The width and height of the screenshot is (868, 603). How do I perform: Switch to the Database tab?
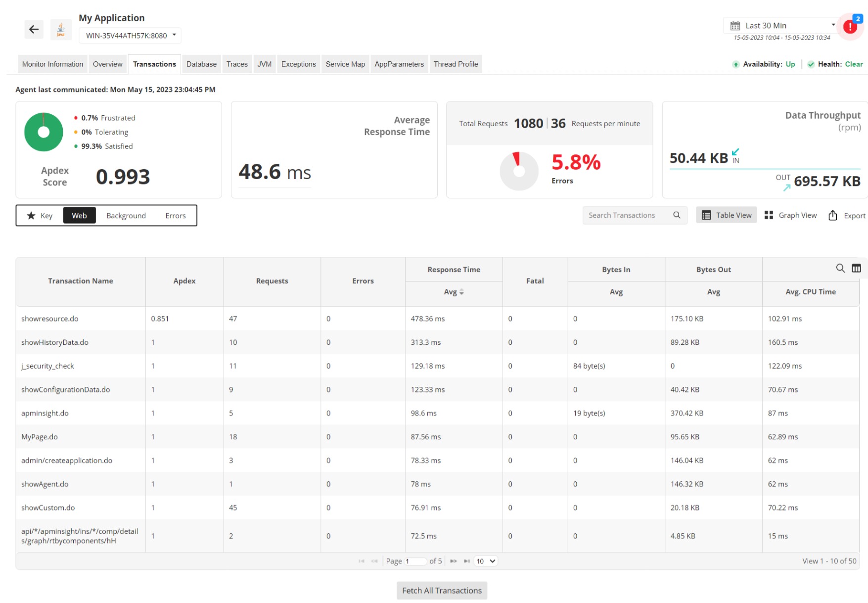201,64
